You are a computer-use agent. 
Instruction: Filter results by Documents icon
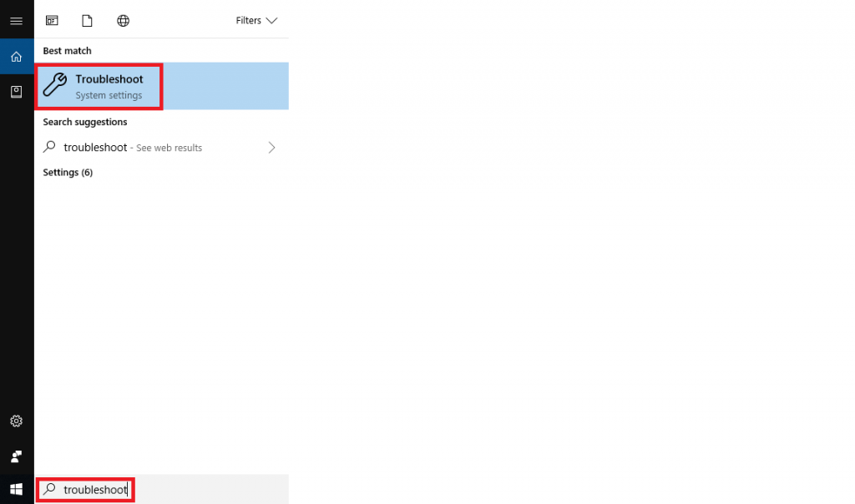pyautogui.click(x=87, y=21)
